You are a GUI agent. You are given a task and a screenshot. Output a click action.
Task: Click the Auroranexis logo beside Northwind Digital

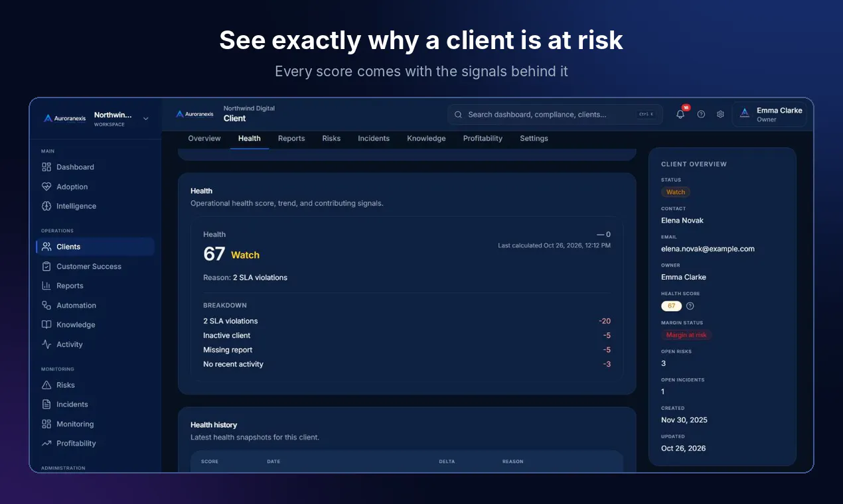pyautogui.click(x=195, y=114)
